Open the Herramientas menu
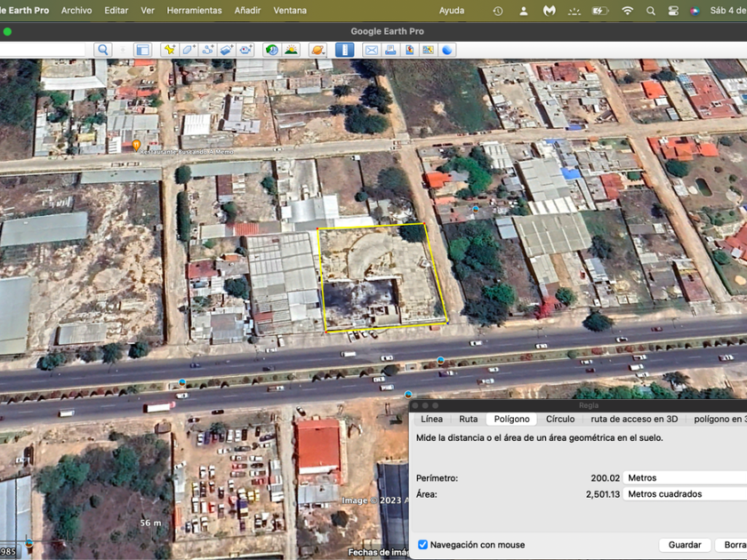747x560 pixels. coord(194,11)
